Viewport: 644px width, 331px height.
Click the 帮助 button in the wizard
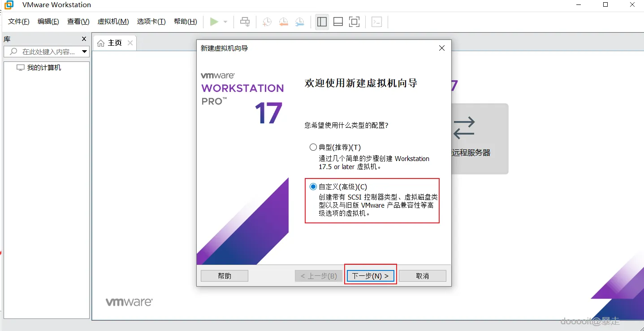(x=224, y=275)
